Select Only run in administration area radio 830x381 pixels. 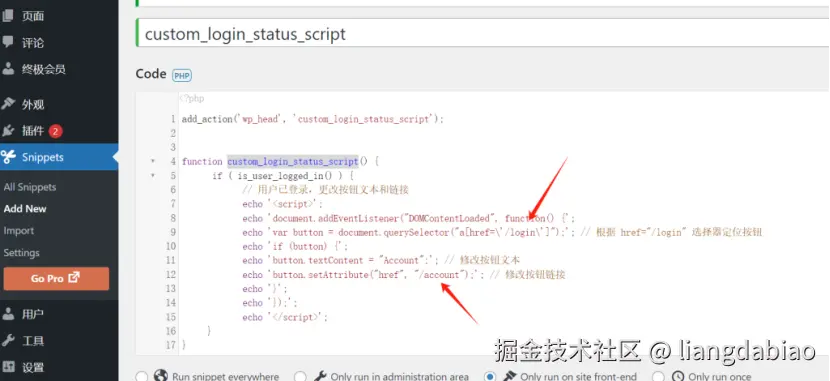point(300,376)
